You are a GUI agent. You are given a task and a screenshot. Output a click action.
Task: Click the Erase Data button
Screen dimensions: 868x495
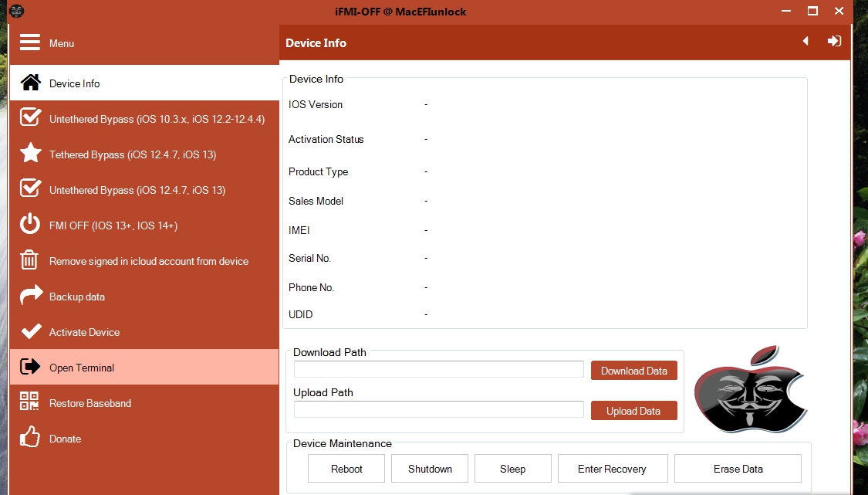738,469
